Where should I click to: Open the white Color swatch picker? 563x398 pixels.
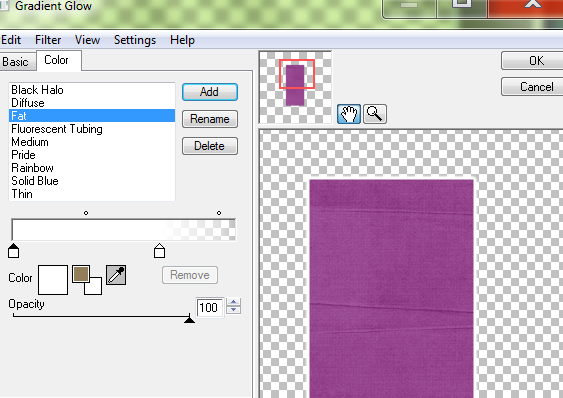click(x=53, y=280)
